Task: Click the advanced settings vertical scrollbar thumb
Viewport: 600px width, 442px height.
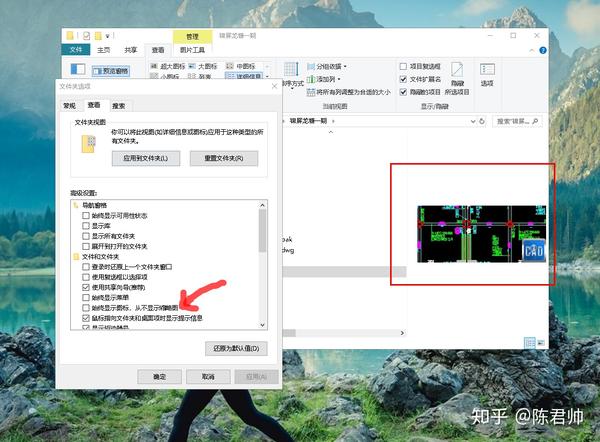Action: [262, 231]
